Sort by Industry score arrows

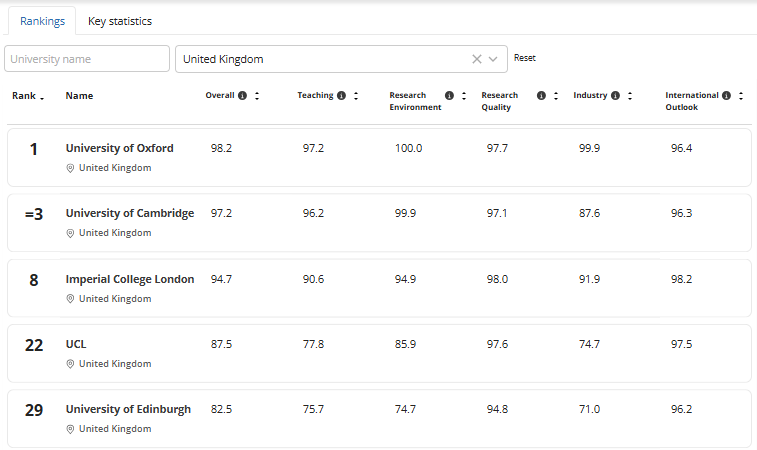click(x=629, y=96)
